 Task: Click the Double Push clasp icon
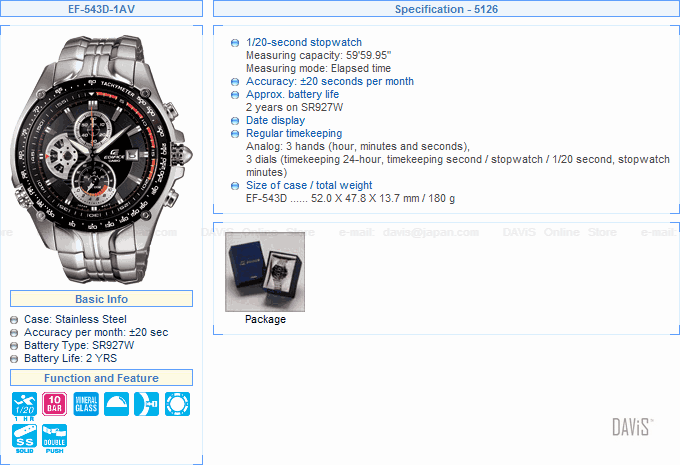pos(55,439)
